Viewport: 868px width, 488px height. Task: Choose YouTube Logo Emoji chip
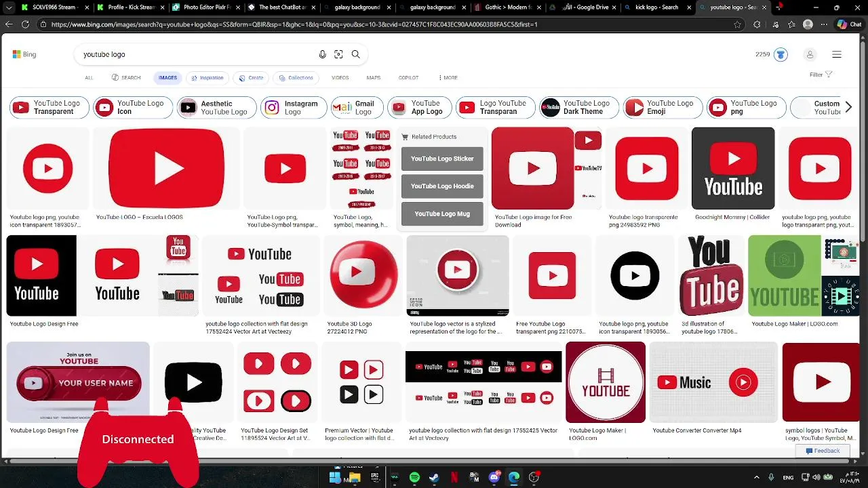663,108
